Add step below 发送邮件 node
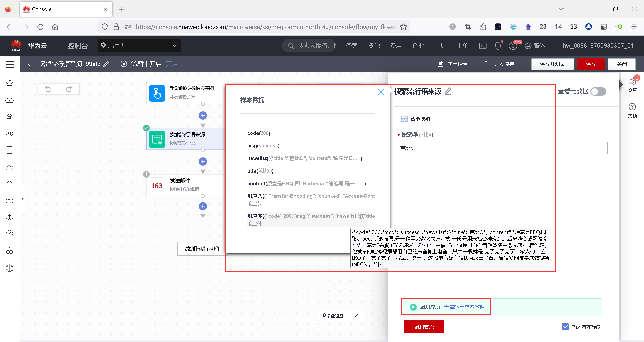This screenshot has height=342, width=644. pyautogui.click(x=203, y=206)
